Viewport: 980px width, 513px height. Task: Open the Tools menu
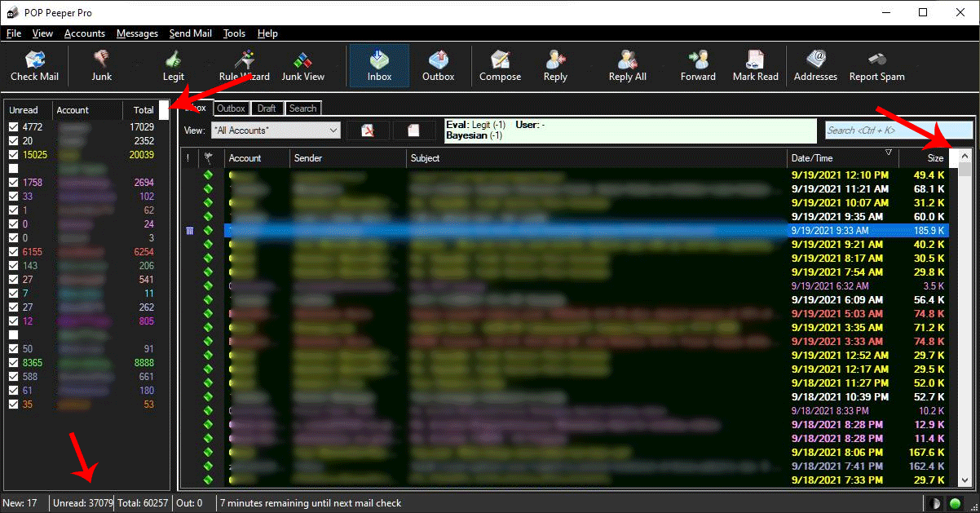(234, 33)
